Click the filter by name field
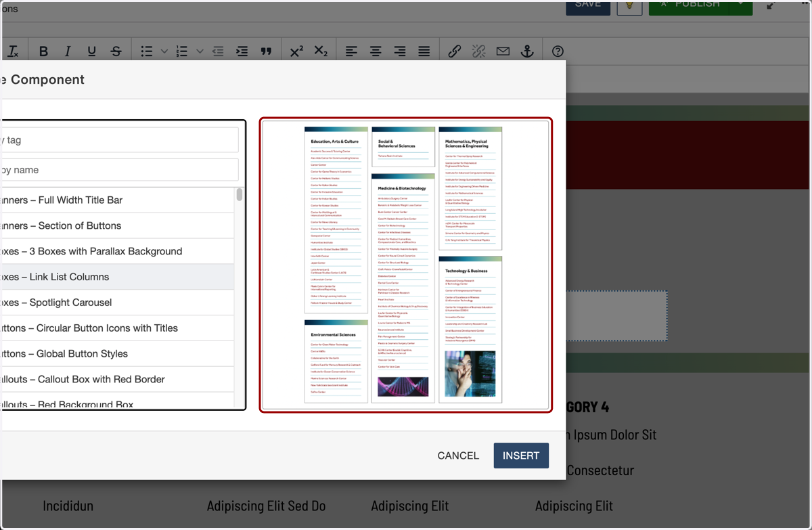The height and width of the screenshot is (530, 812). coord(120,170)
